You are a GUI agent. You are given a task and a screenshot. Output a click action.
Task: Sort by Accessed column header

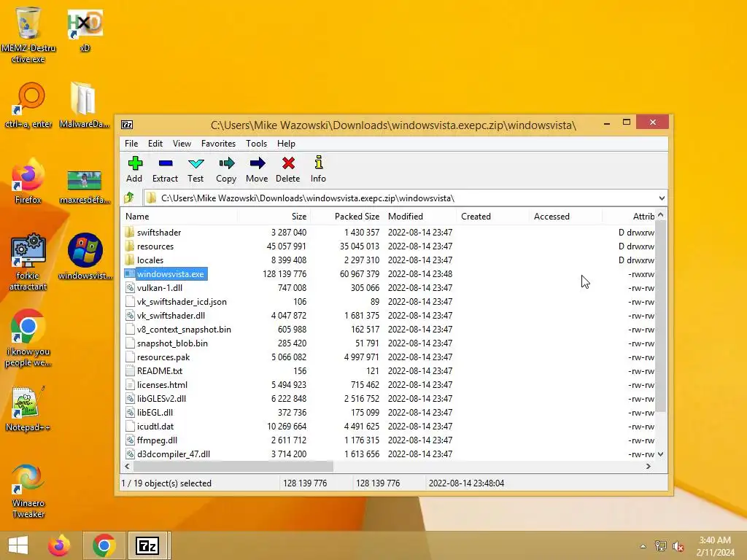[x=565, y=216]
